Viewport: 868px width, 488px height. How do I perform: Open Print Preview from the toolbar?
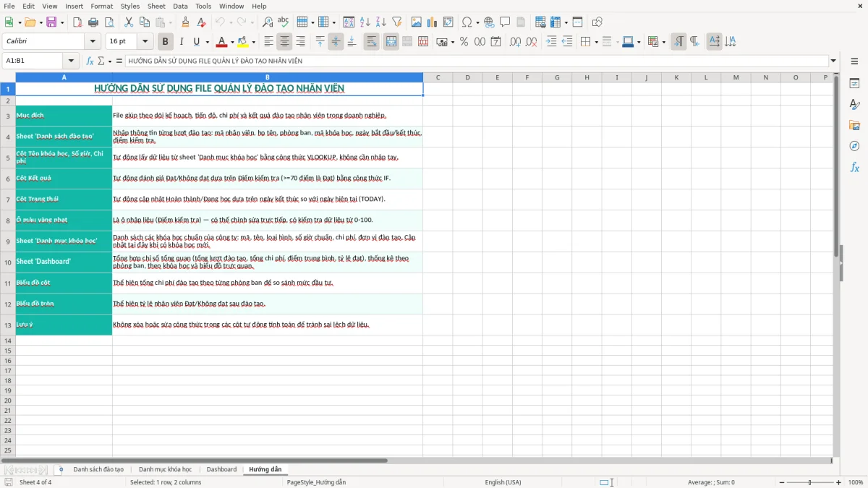coord(109,22)
